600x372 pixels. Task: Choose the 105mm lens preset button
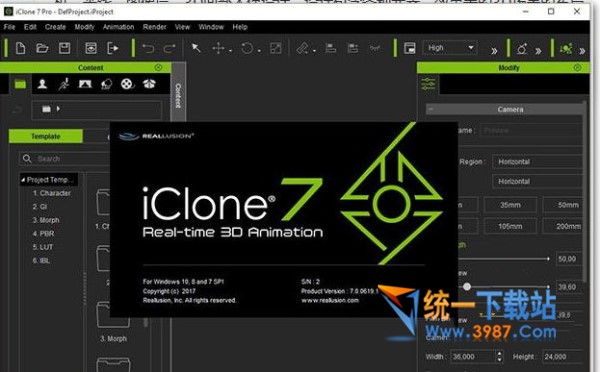coord(510,226)
